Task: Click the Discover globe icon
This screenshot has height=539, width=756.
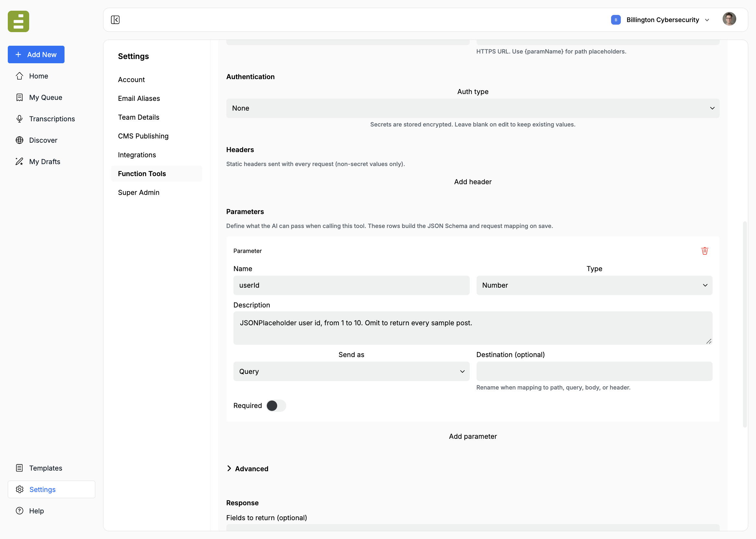Action: coord(19,140)
